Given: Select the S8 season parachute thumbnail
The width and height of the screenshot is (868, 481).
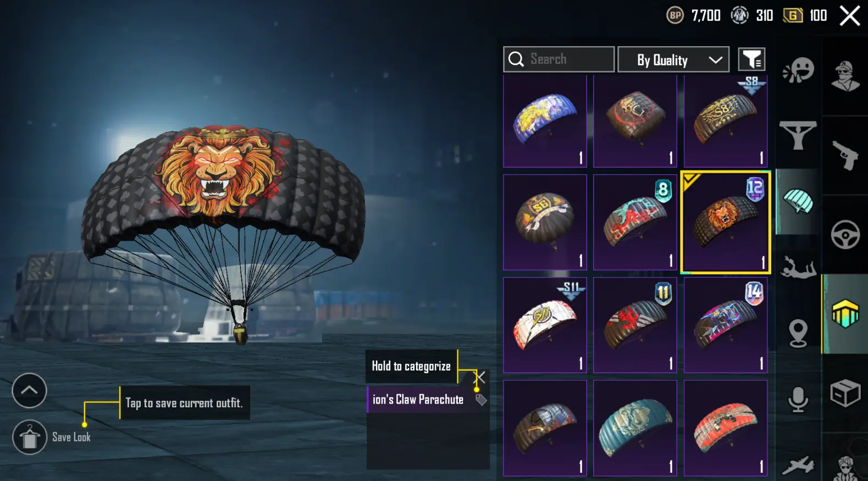Looking at the screenshot, I should (725, 121).
